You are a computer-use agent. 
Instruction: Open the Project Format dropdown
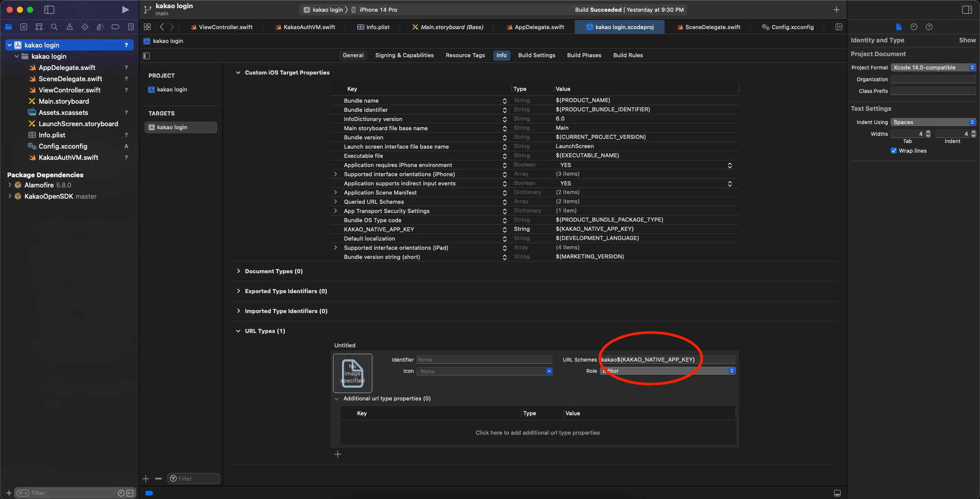click(933, 67)
